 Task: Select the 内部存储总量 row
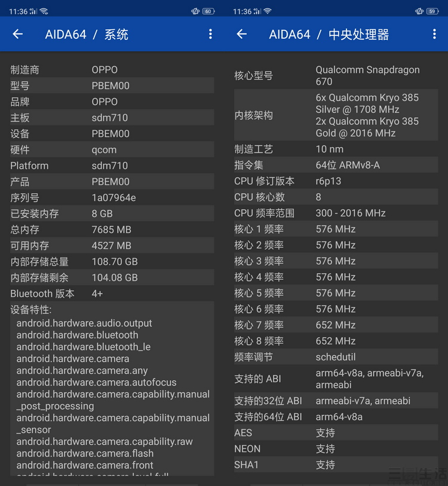click(x=112, y=261)
